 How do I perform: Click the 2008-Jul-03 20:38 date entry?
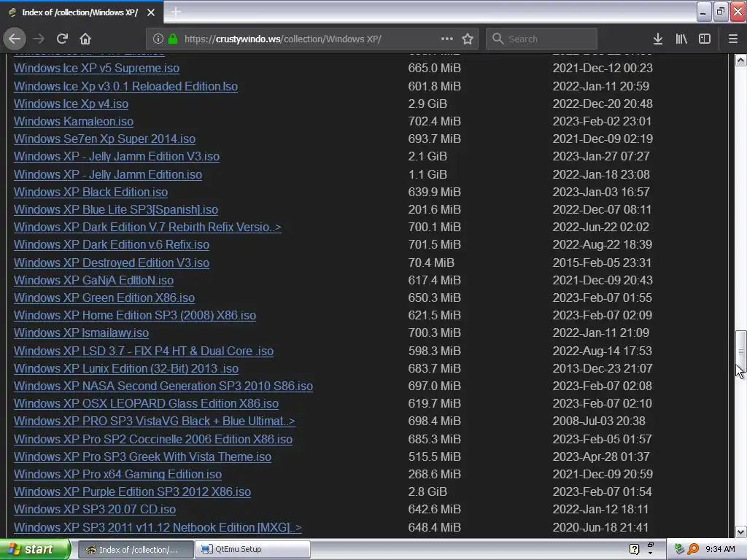coord(599,421)
